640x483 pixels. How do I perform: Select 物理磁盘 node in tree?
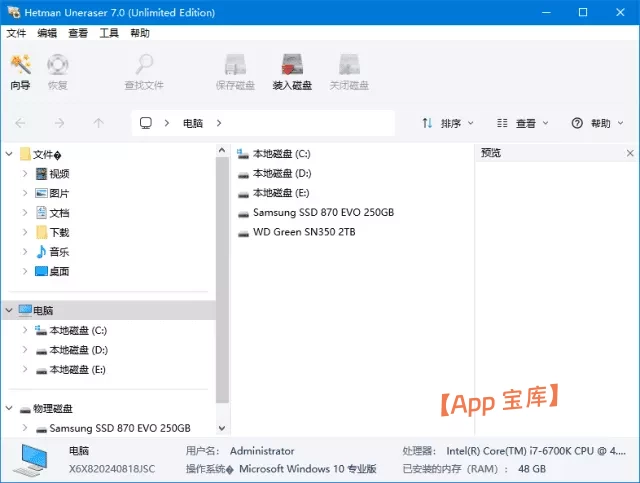point(46,409)
